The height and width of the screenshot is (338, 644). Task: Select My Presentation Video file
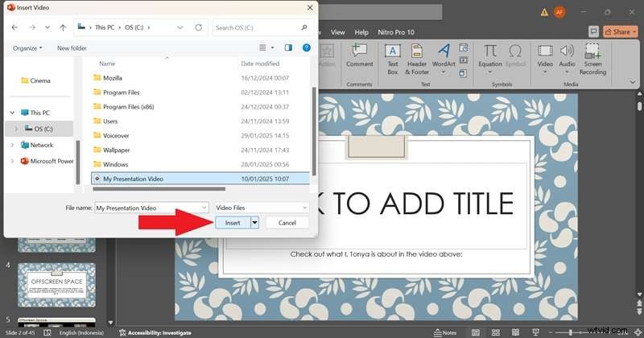point(200,179)
